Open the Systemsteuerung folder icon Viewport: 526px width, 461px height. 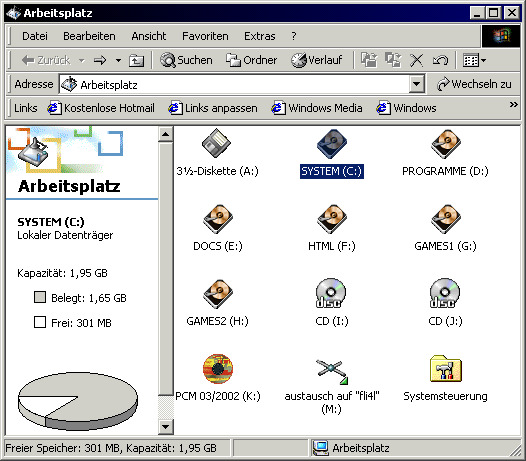[x=445, y=369]
